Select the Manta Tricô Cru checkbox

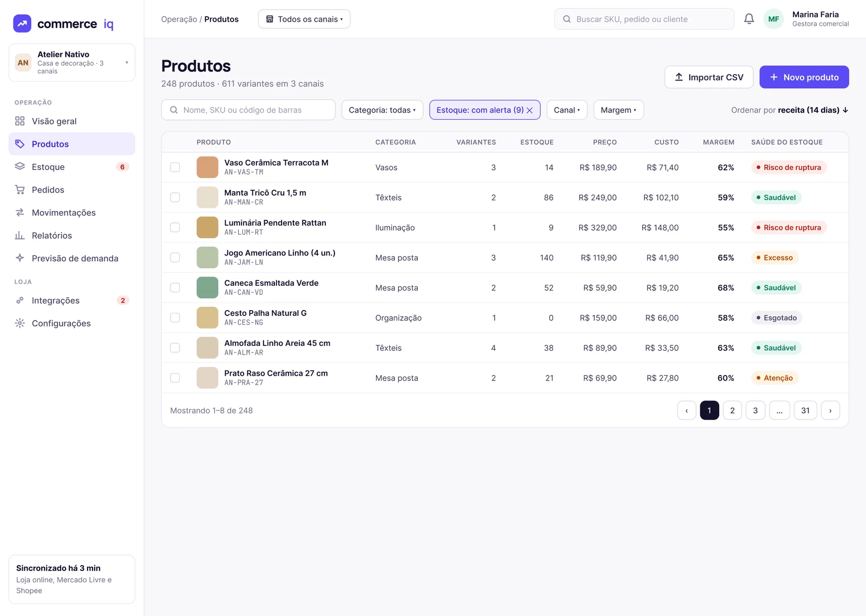click(x=175, y=198)
